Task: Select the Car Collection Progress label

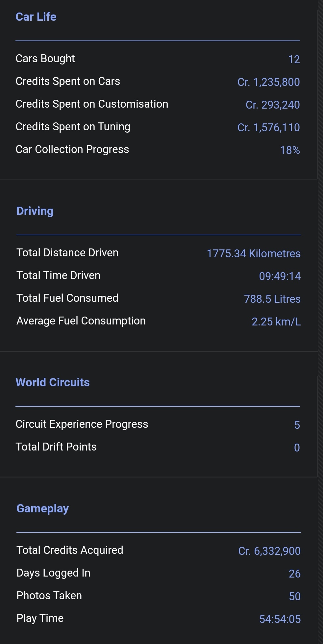Action: point(72,149)
